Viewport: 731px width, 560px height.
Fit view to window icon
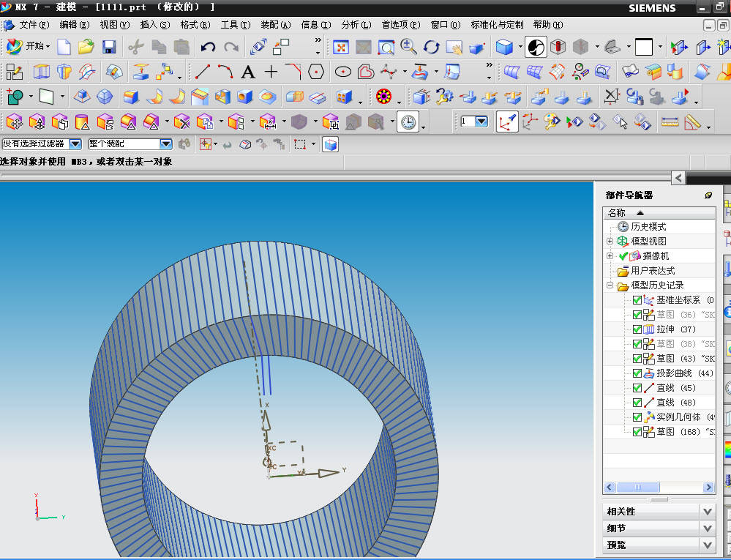click(341, 47)
